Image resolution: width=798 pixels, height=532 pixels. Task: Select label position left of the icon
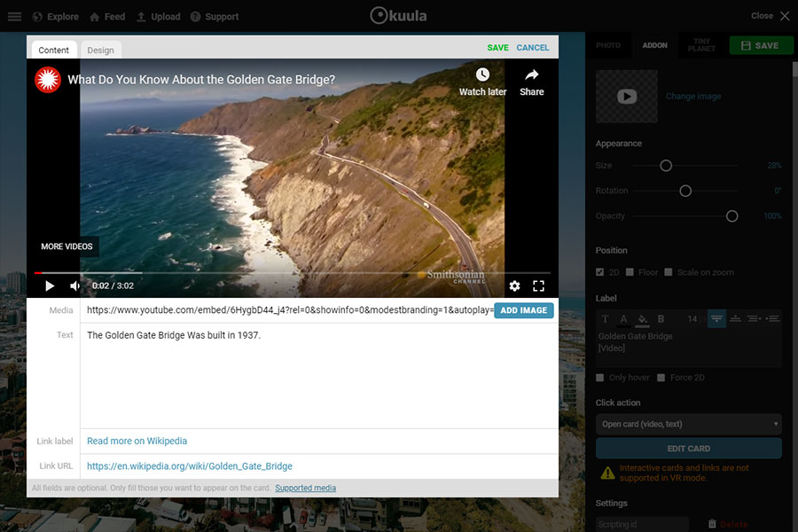(x=755, y=319)
